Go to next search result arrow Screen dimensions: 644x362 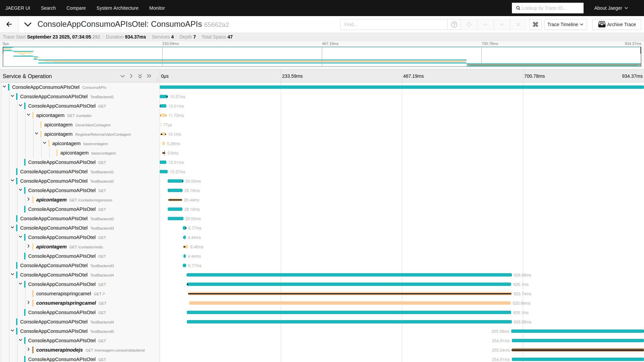[x=502, y=24]
